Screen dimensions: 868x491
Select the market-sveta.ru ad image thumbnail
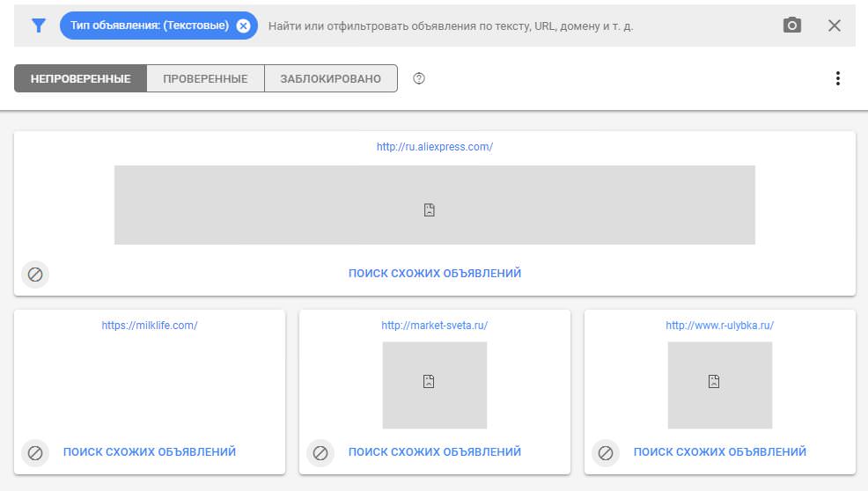click(x=434, y=385)
